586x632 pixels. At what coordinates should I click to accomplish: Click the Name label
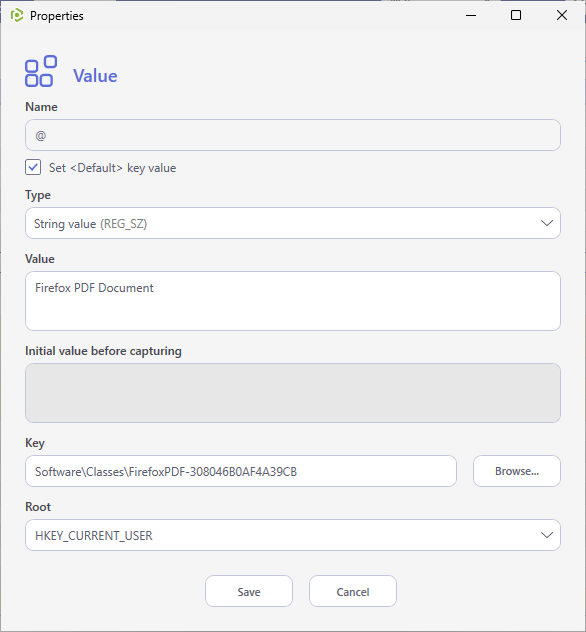(41, 107)
